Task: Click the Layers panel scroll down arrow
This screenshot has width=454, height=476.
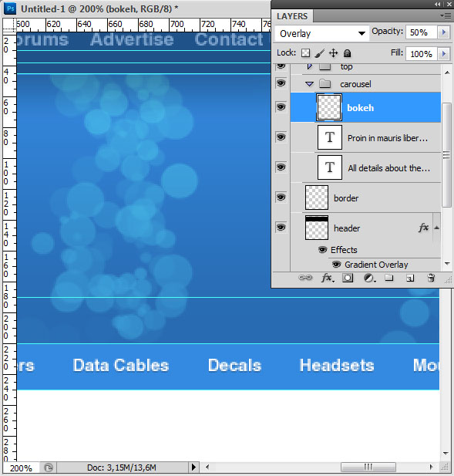Action: point(447,264)
